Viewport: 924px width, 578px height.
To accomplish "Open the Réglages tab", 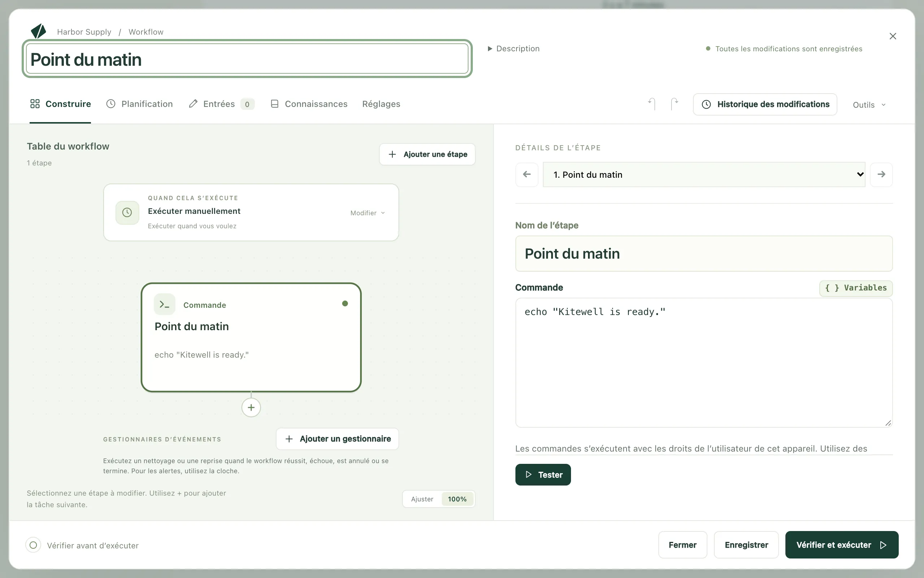I will 381,104.
